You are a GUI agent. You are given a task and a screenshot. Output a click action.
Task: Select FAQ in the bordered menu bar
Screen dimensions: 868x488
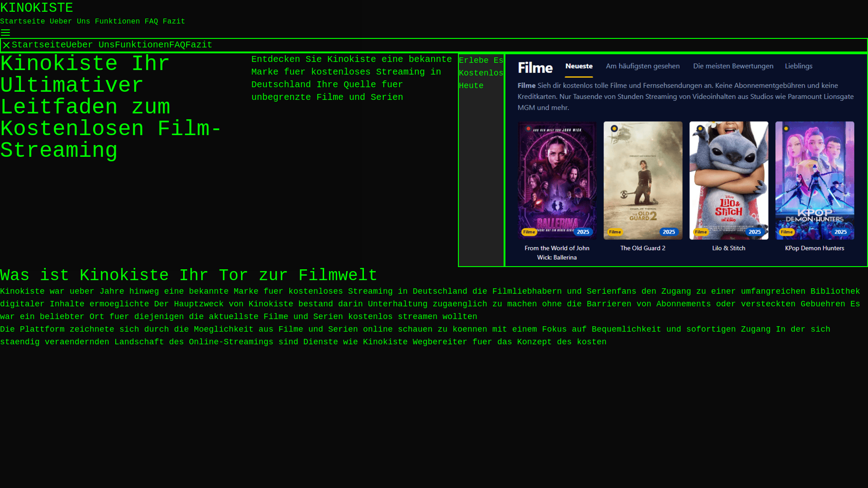tap(177, 45)
